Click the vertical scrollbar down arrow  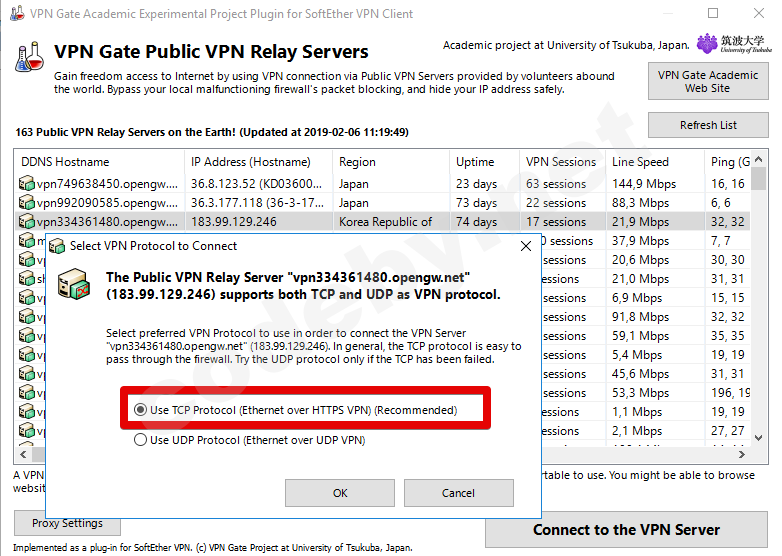tap(759, 438)
